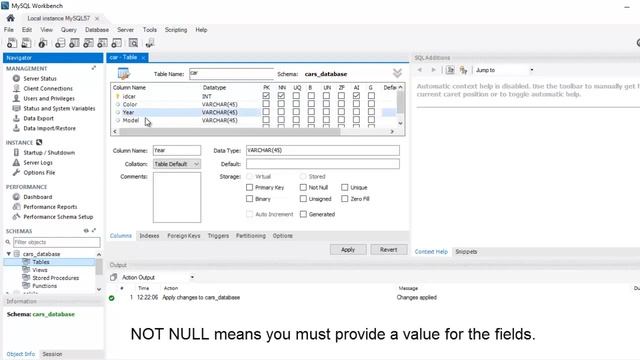This screenshot has height=360, width=640.
Task: Open the Database menu
Action: coord(97,30)
